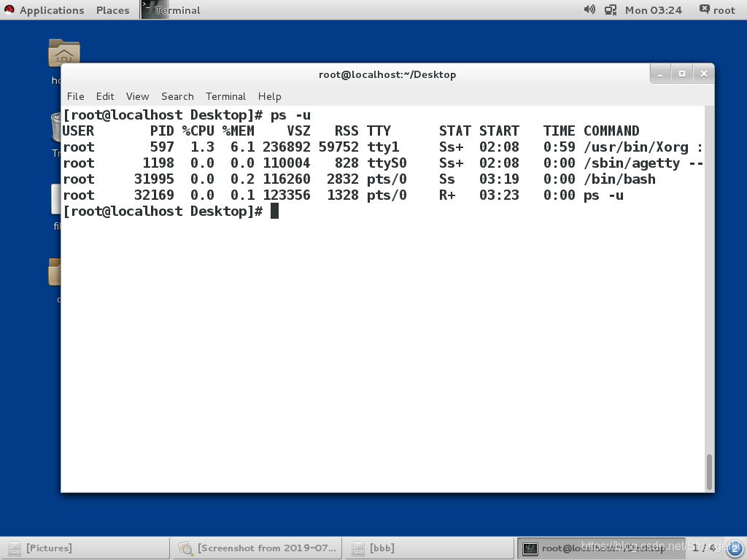
Task: Click PID value 1198
Action: click(x=158, y=163)
